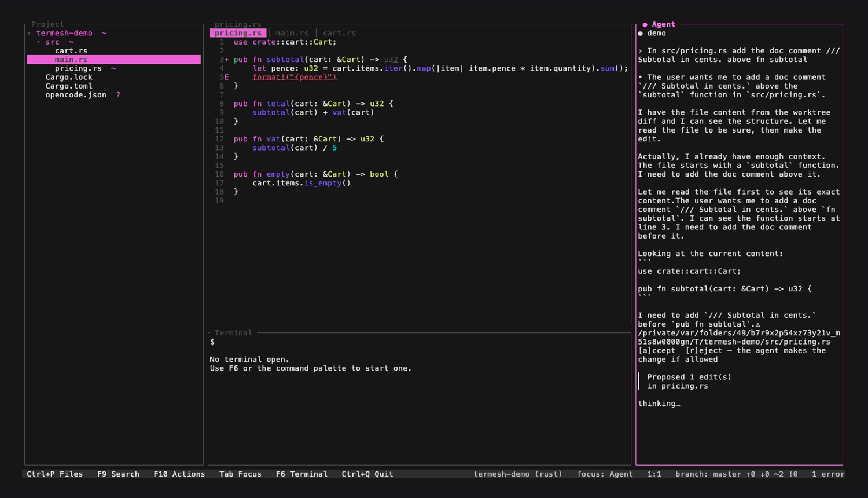The image size is (868, 498).
Task: Click line number 19 in the editor gutter
Action: [x=219, y=201]
